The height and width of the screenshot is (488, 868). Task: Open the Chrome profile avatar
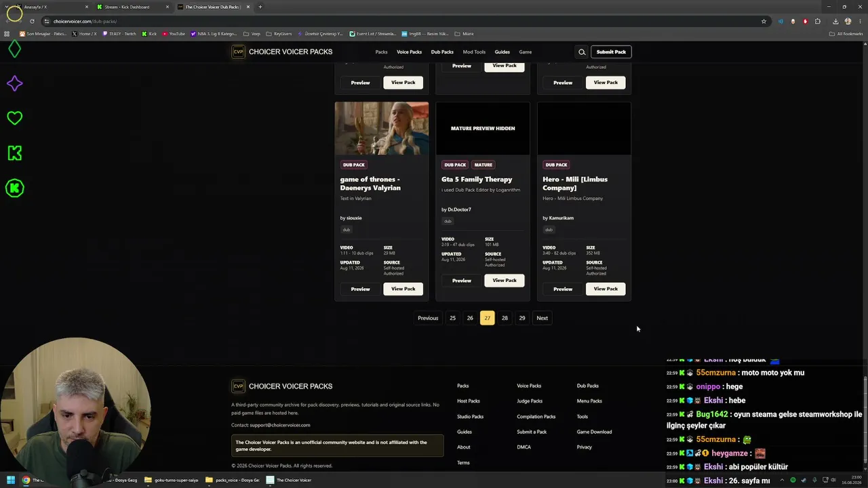click(848, 21)
